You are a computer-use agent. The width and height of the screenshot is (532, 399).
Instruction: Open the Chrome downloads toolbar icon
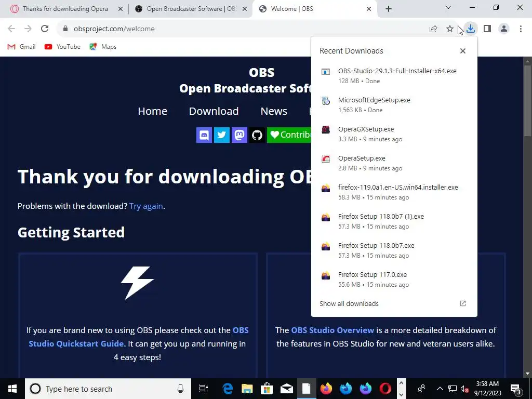tap(470, 29)
